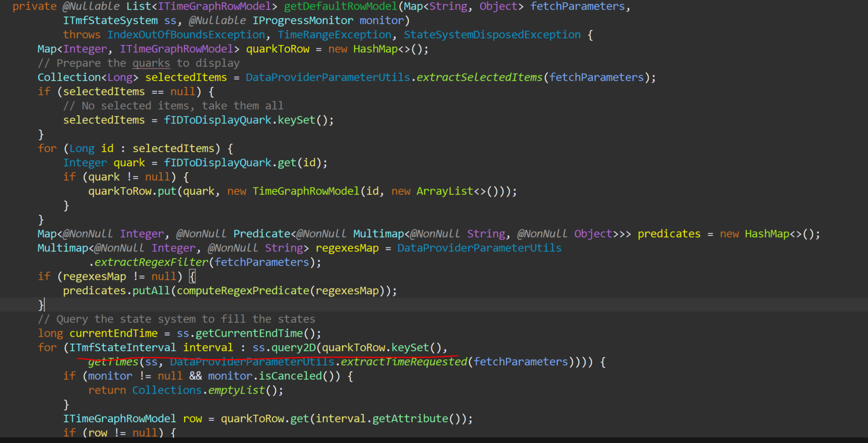
Task: Click emptyList in the return statement
Action: click(236, 390)
